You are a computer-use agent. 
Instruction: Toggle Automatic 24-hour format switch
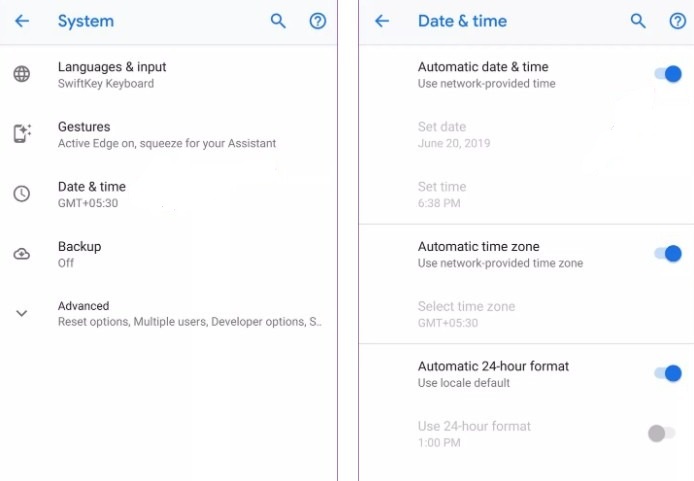coord(667,373)
